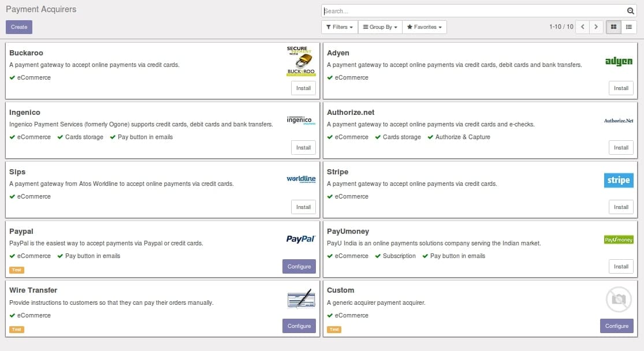Open the Buckaroo card title
644x351 pixels.
click(27, 53)
